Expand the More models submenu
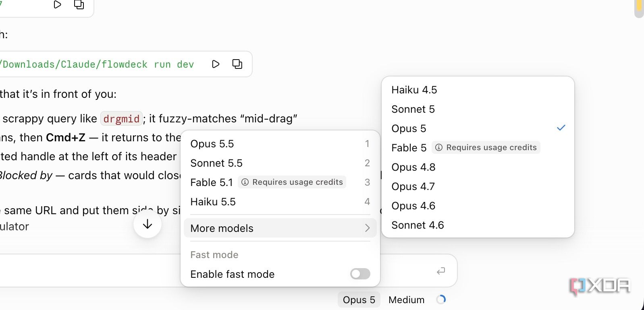The width and height of the screenshot is (644, 310). [280, 228]
